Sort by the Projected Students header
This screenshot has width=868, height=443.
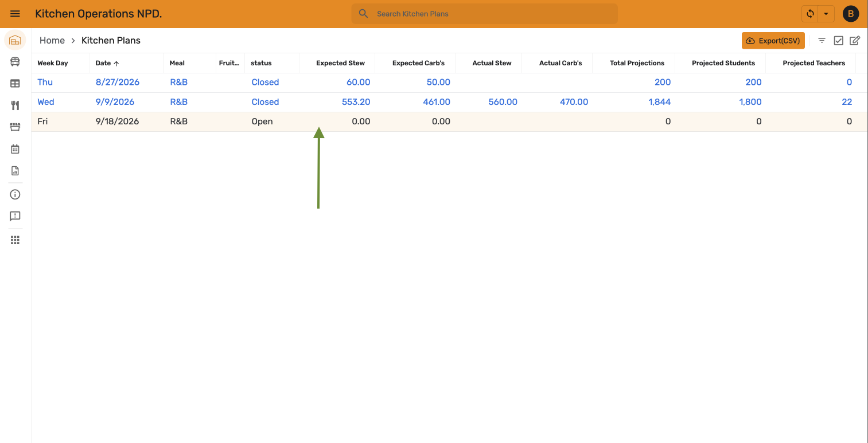(x=723, y=63)
